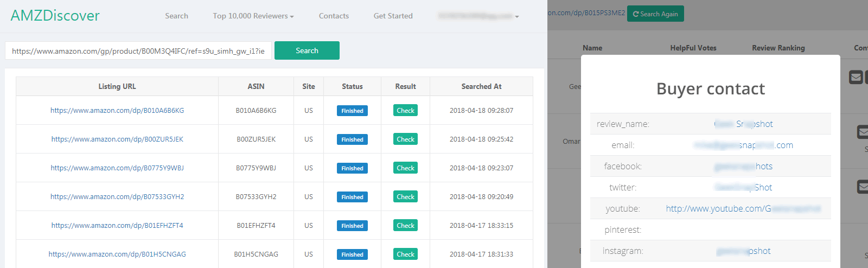Click timestamp 2018-04-18 09:28:07

[x=481, y=110]
